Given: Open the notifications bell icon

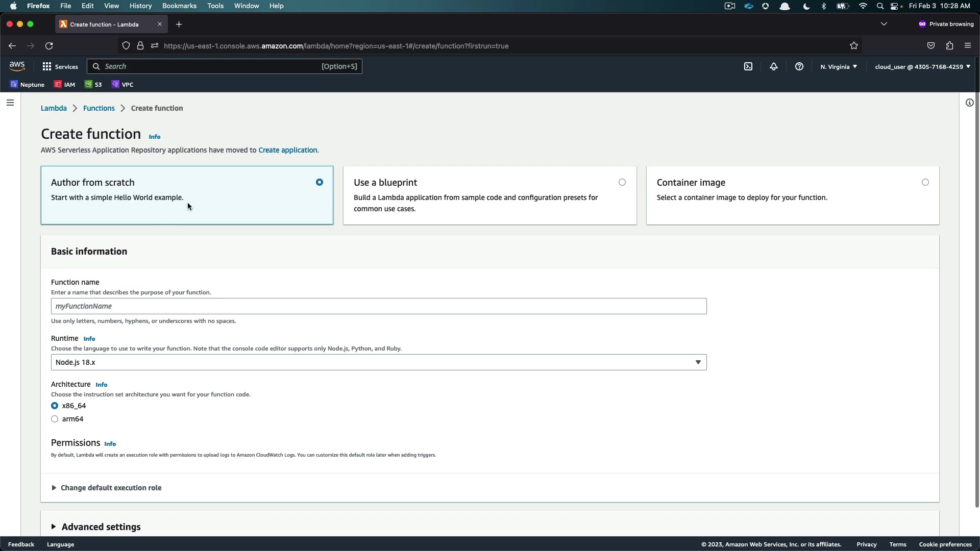Looking at the screenshot, I should click(774, 66).
